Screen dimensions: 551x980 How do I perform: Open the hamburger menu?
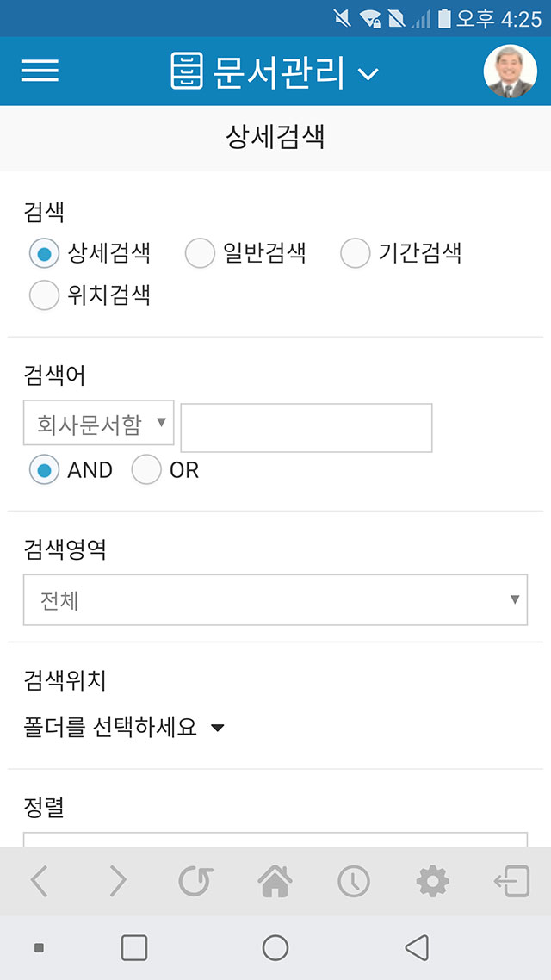(40, 71)
